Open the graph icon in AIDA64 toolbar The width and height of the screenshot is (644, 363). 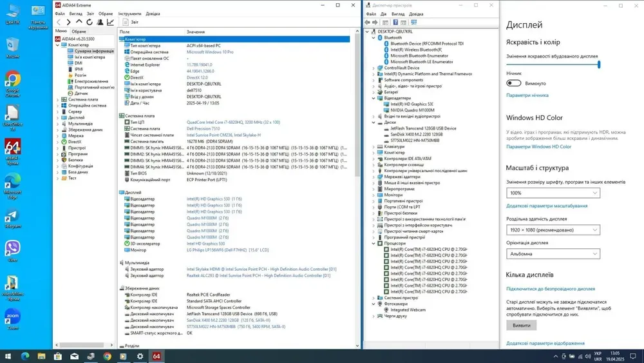(x=110, y=22)
